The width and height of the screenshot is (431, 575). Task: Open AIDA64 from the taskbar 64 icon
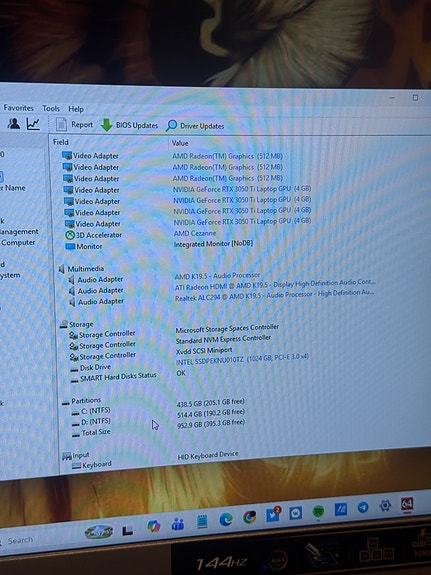click(407, 504)
